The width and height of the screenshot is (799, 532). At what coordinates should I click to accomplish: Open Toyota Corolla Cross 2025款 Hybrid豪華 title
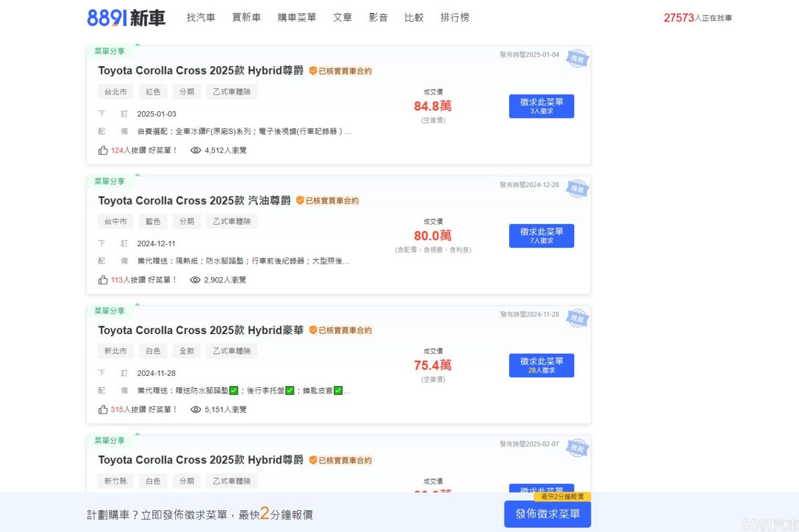coord(200,330)
